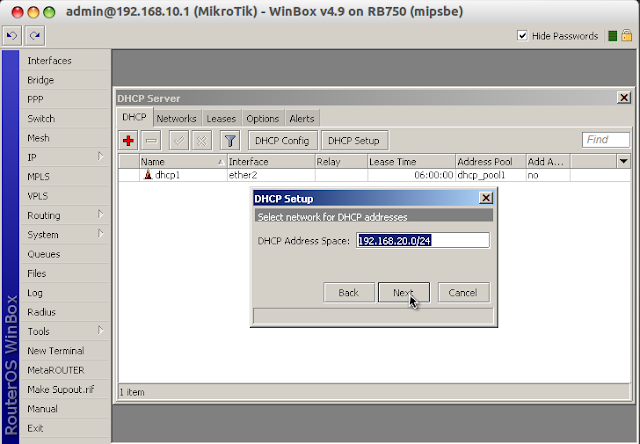
Task: Click Next in DHCP Setup dialog
Action: (404, 293)
